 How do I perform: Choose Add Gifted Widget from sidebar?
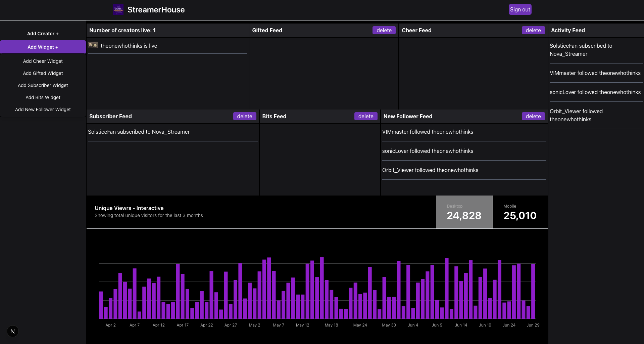tap(43, 73)
